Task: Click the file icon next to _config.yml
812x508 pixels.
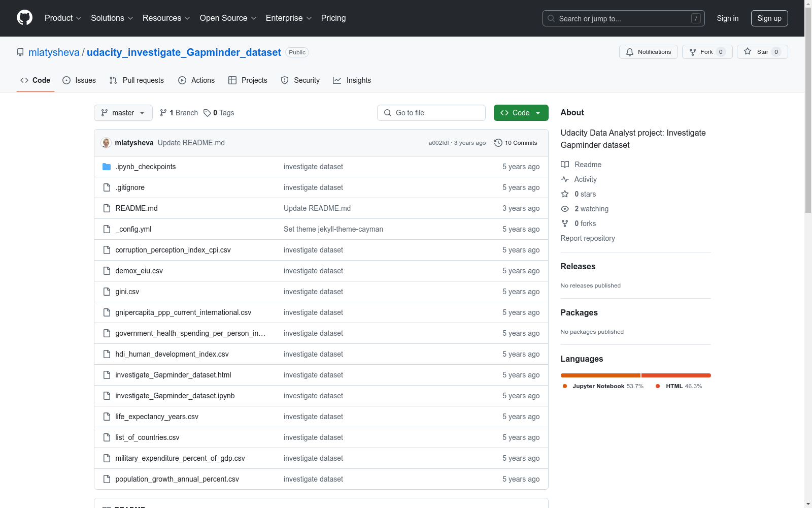Action: click(107, 229)
